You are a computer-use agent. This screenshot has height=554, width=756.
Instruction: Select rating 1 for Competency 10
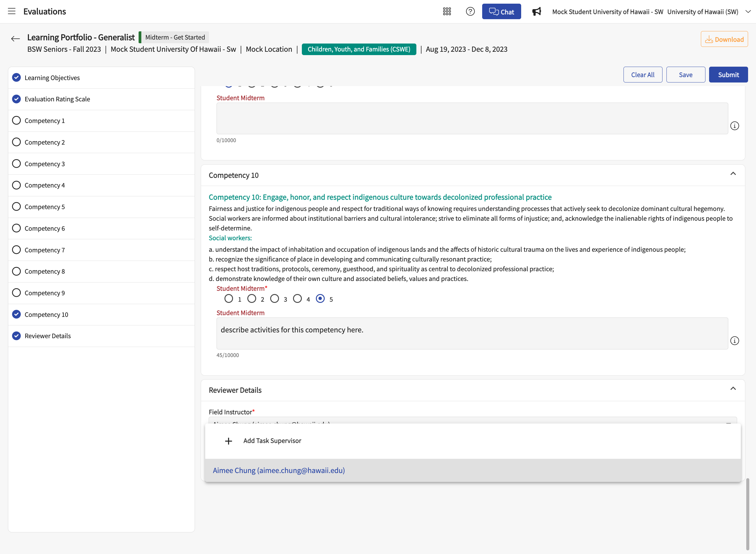[229, 299]
